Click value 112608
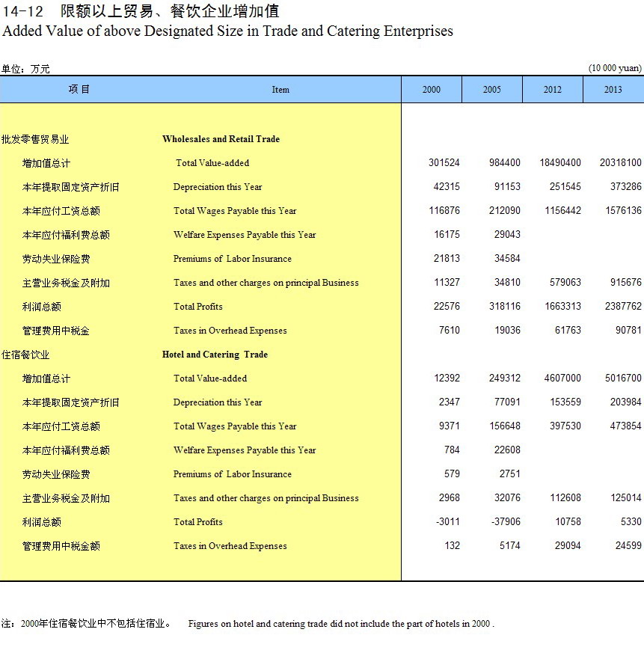 565,497
